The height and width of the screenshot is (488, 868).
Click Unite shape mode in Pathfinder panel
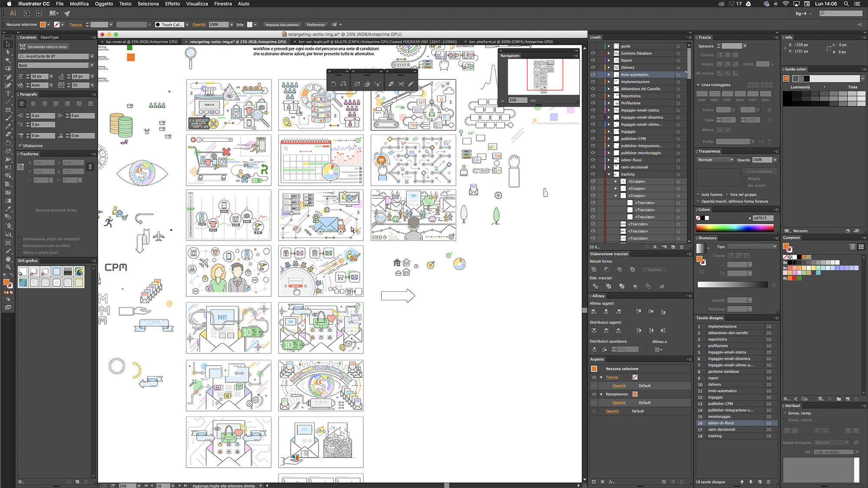tap(594, 269)
